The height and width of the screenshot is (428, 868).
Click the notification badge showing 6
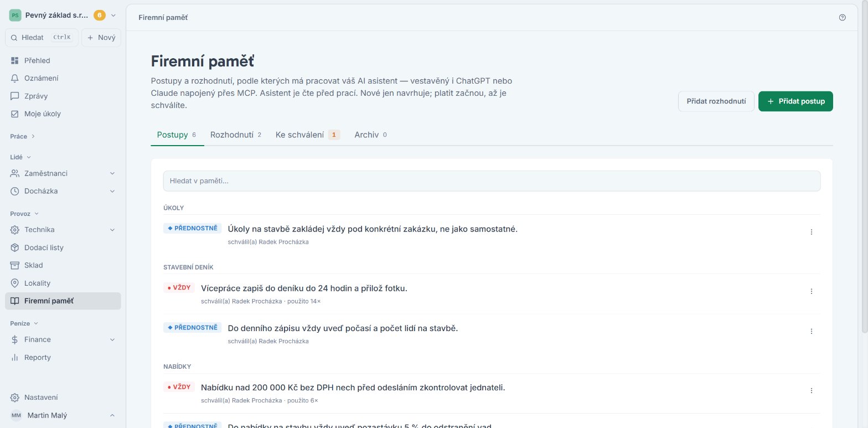[100, 16]
